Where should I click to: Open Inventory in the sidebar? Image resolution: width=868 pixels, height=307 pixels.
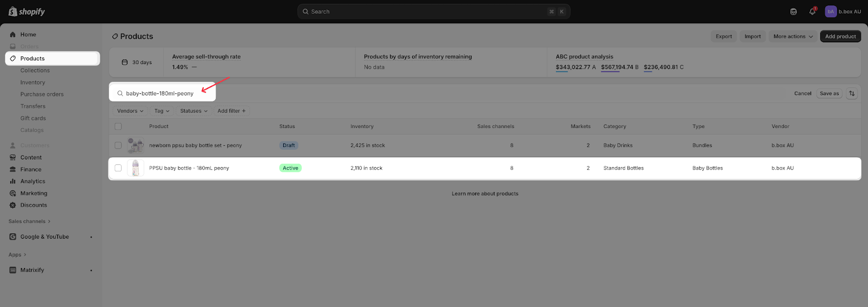pos(33,82)
